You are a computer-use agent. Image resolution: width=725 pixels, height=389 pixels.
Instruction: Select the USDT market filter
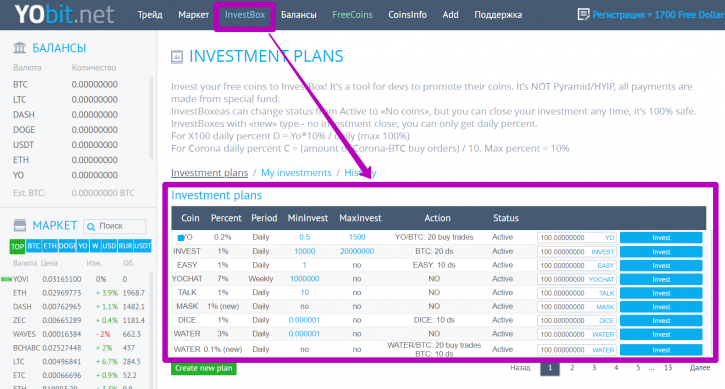[142, 246]
